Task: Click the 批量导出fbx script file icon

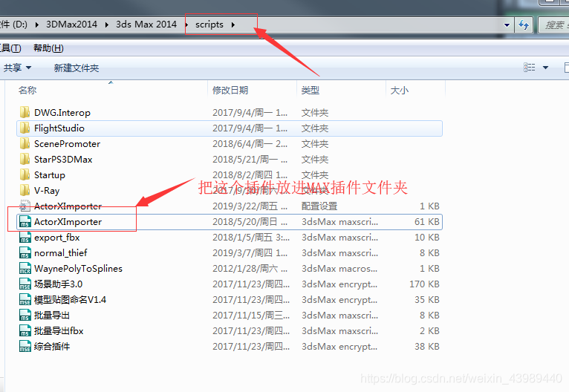Action: point(25,330)
